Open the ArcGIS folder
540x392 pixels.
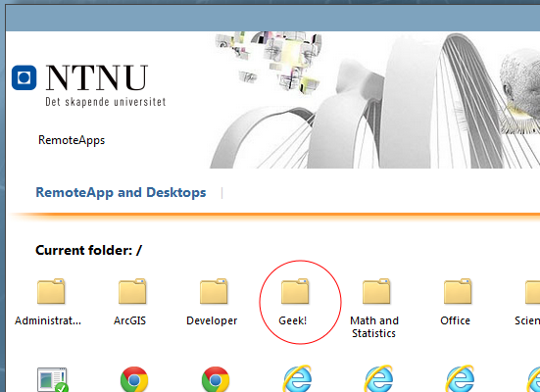(x=132, y=291)
